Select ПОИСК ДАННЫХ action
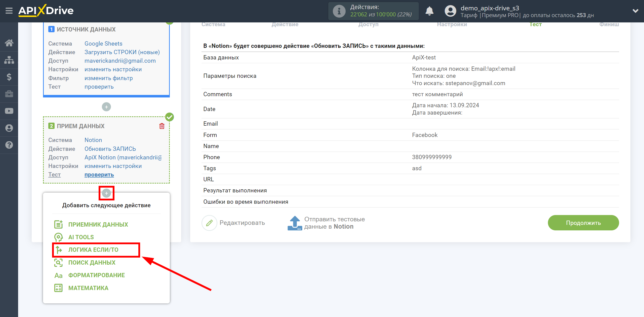Viewport: 644px width, 317px height. point(92,263)
